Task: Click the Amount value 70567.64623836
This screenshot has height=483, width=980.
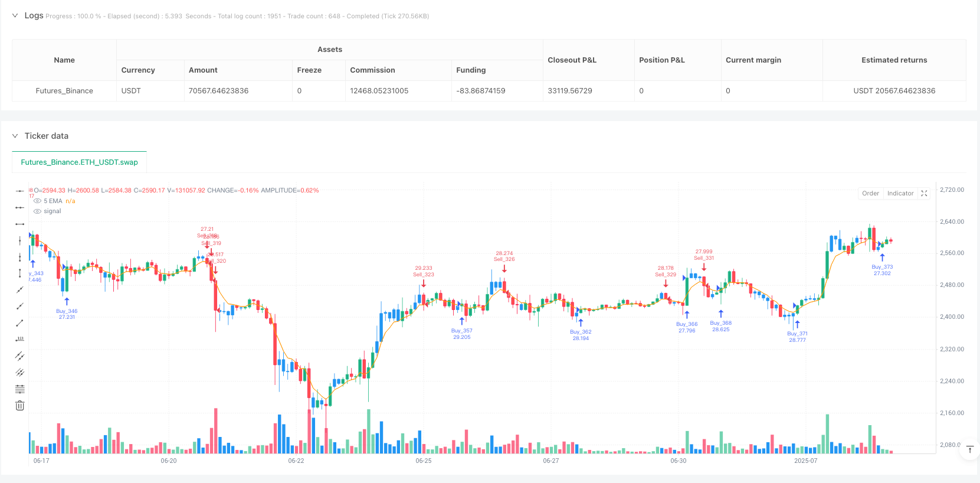Action: [x=218, y=91]
